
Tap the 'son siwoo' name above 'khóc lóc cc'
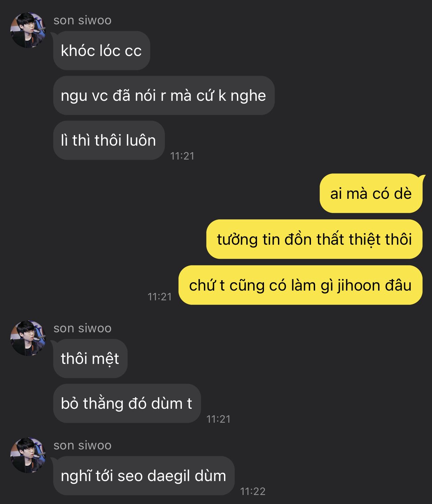pyautogui.click(x=82, y=20)
